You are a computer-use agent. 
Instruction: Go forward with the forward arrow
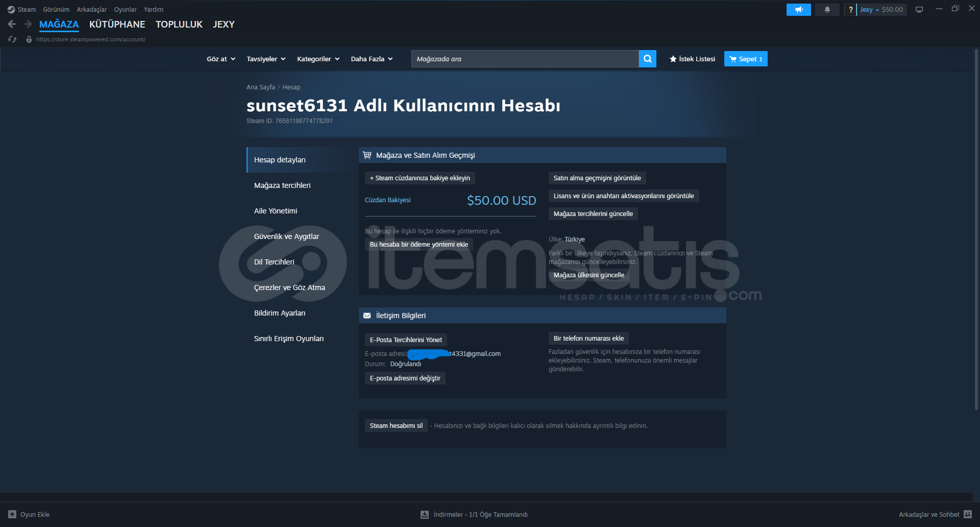tap(28, 24)
